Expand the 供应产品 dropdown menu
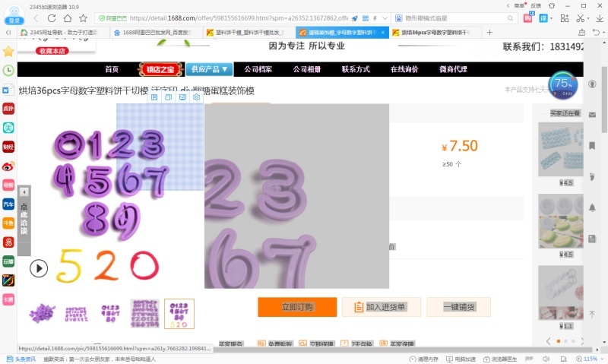Image resolution: width=608 pixels, height=364 pixels. coord(209,69)
